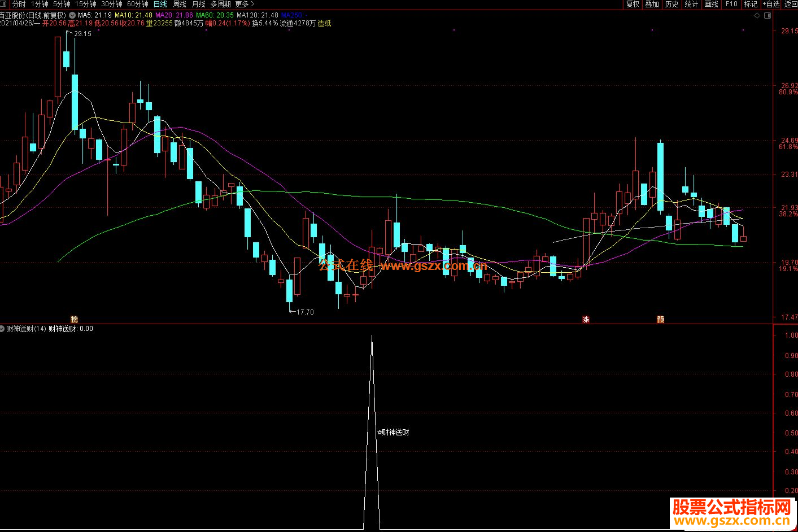
Task: Open F10 company information
Action: click(x=731, y=4)
